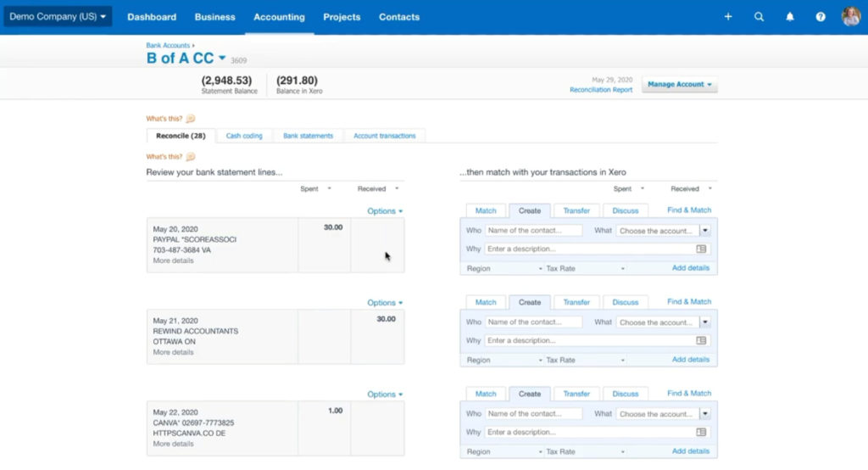Select Transfer tab for first transaction

(x=576, y=210)
